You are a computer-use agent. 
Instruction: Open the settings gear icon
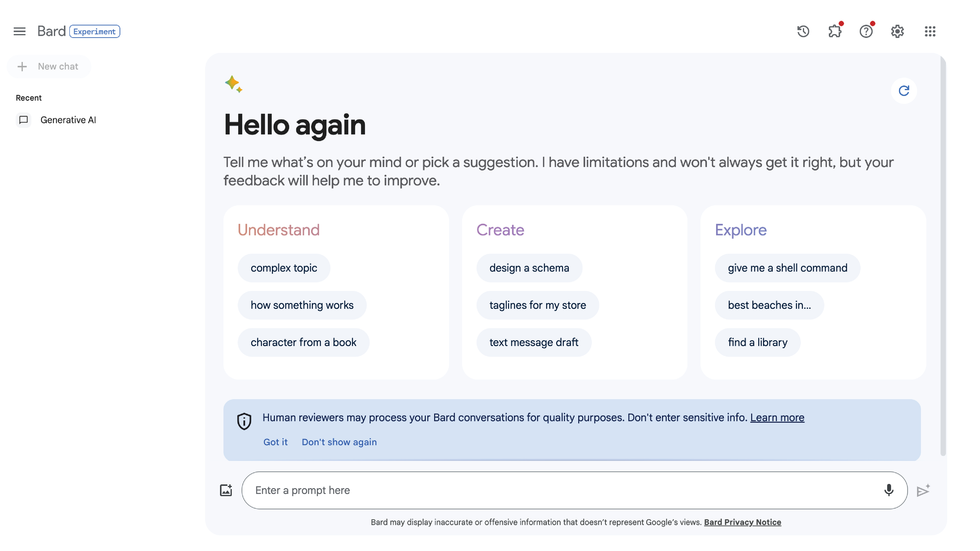point(897,31)
